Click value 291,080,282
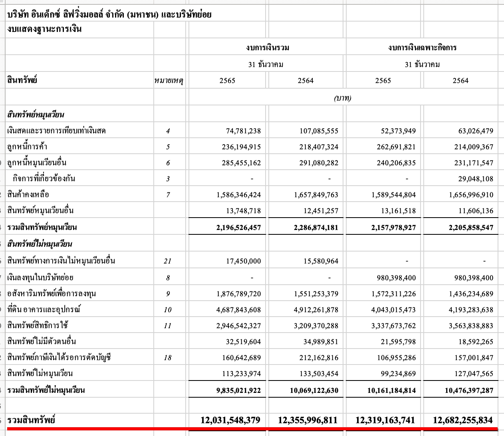This screenshot has width=504, height=436. pos(319,163)
